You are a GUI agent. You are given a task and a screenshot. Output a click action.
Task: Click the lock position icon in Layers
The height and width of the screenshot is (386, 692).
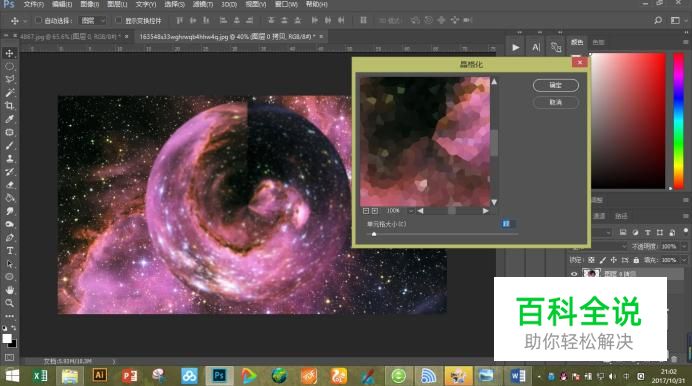613,260
